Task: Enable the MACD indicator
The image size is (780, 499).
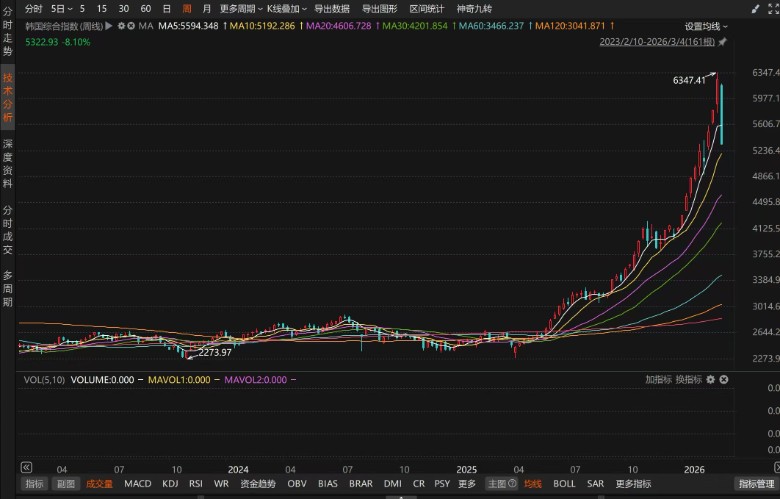Action: 137,484
